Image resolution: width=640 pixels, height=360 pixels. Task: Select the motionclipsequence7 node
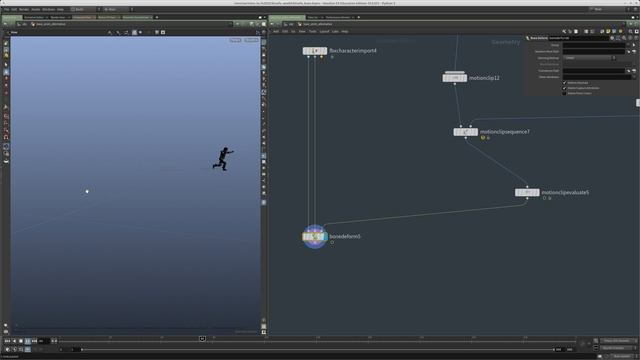(x=465, y=132)
